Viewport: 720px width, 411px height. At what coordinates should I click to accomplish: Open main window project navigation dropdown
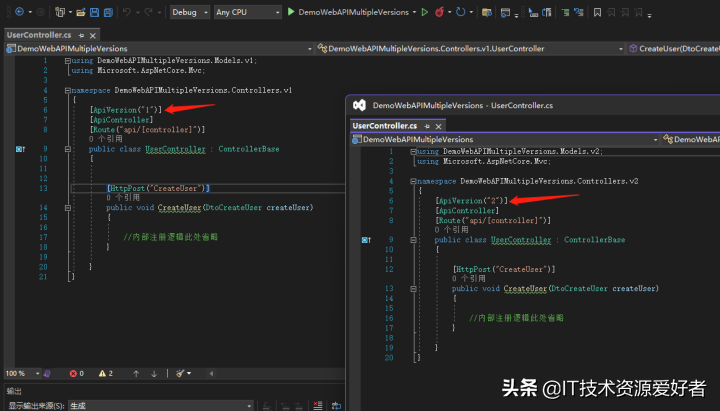pos(159,49)
